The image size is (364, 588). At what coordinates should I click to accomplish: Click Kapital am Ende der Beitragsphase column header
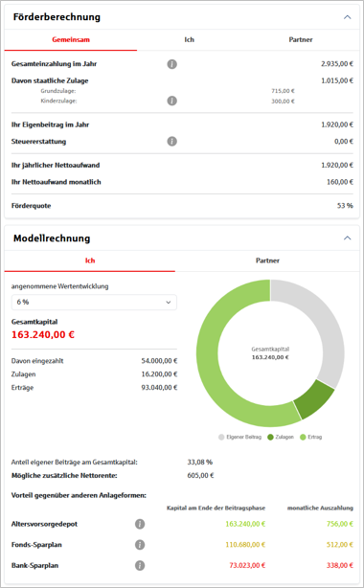coord(216,509)
